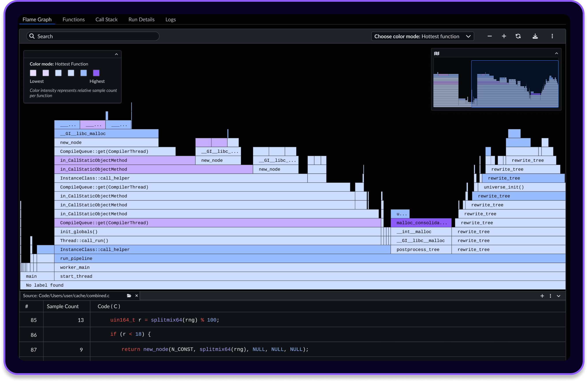Download the flame graph via download icon
This screenshot has width=588, height=382.
535,36
